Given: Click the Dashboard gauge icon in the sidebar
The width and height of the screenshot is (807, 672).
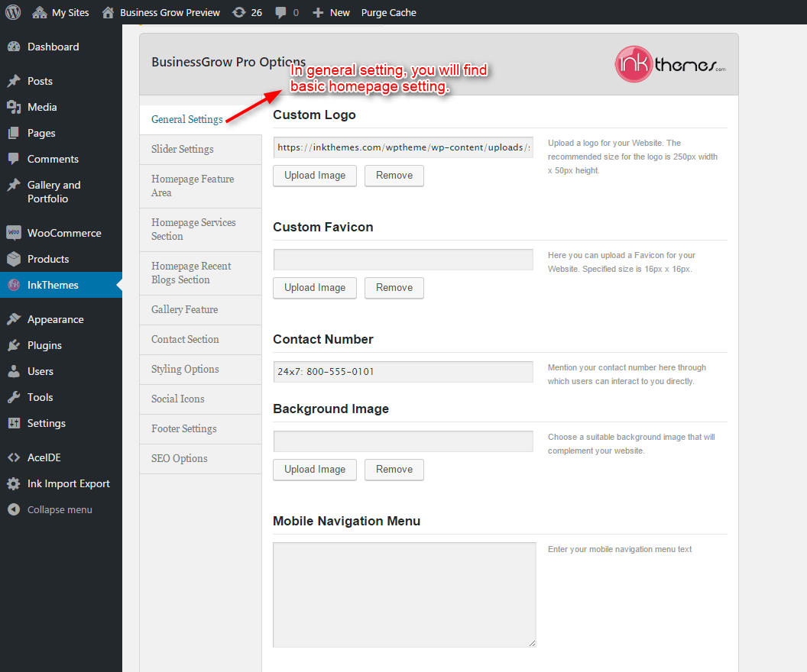Looking at the screenshot, I should pyautogui.click(x=14, y=47).
